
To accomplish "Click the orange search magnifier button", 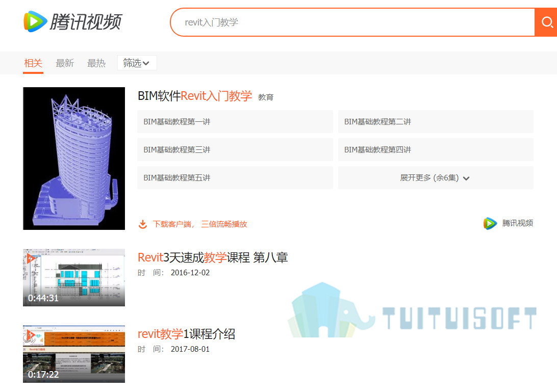I will (546, 22).
